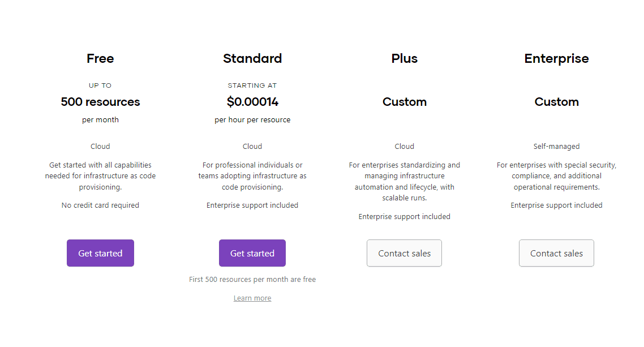The image size is (644, 347).
Task: Click the Standard plan heading
Action: point(252,58)
